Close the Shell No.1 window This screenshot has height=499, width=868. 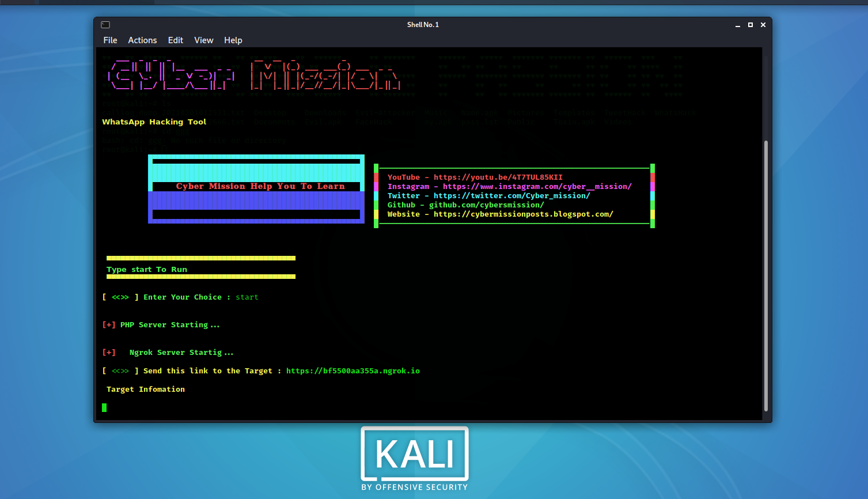763,25
